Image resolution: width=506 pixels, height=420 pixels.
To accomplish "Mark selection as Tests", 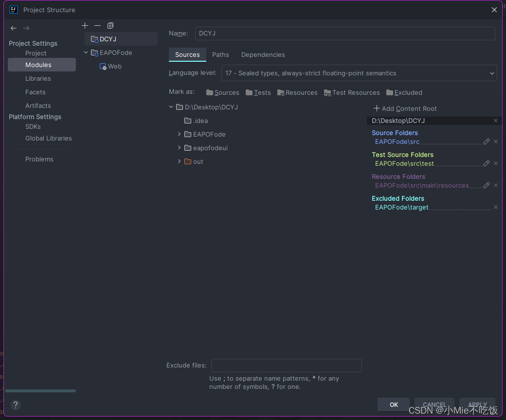I will 258,92.
